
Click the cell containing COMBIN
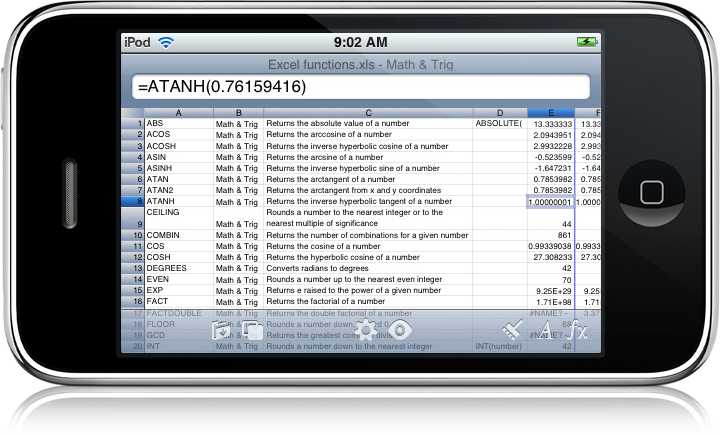[178, 235]
